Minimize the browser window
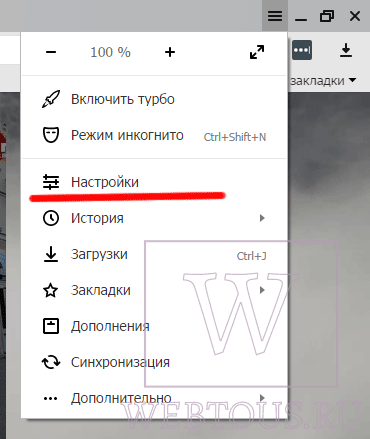370x439 pixels. [x=301, y=19]
